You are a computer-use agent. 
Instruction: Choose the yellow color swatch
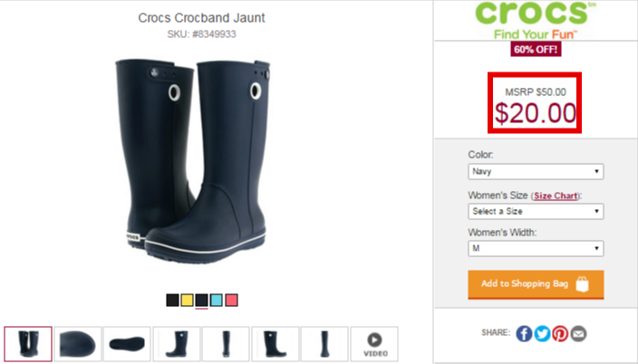point(188,300)
